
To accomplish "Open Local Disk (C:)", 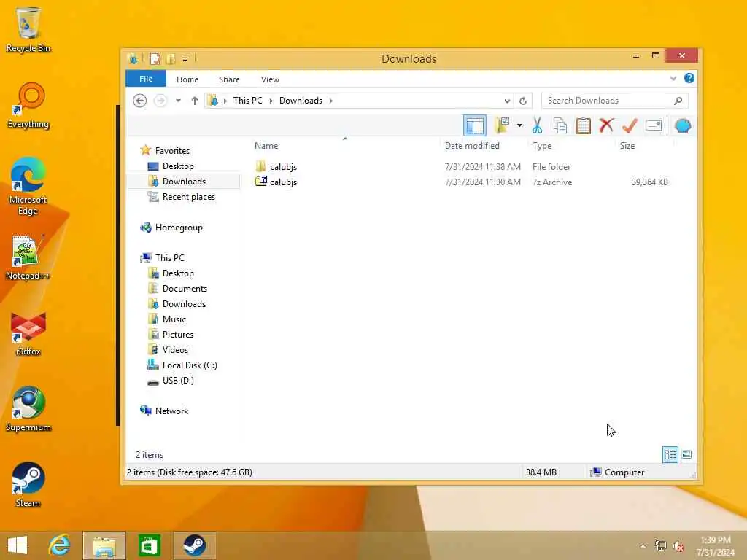I will tap(190, 365).
